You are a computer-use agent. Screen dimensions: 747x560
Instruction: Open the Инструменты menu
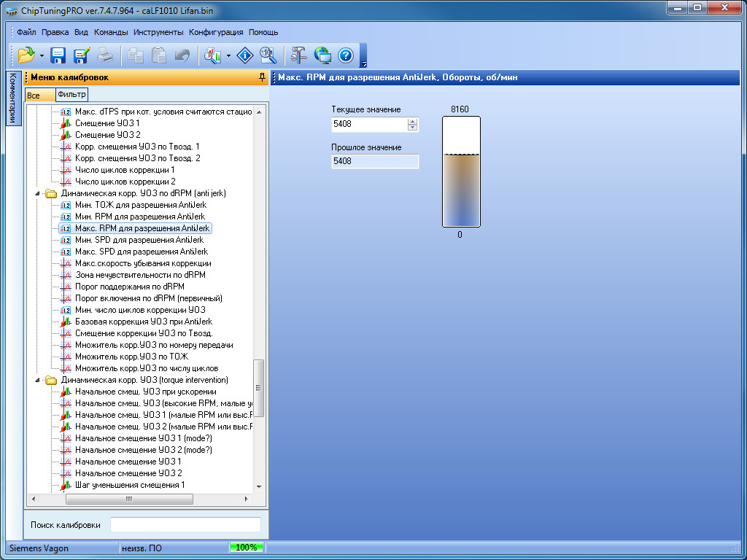click(x=158, y=32)
